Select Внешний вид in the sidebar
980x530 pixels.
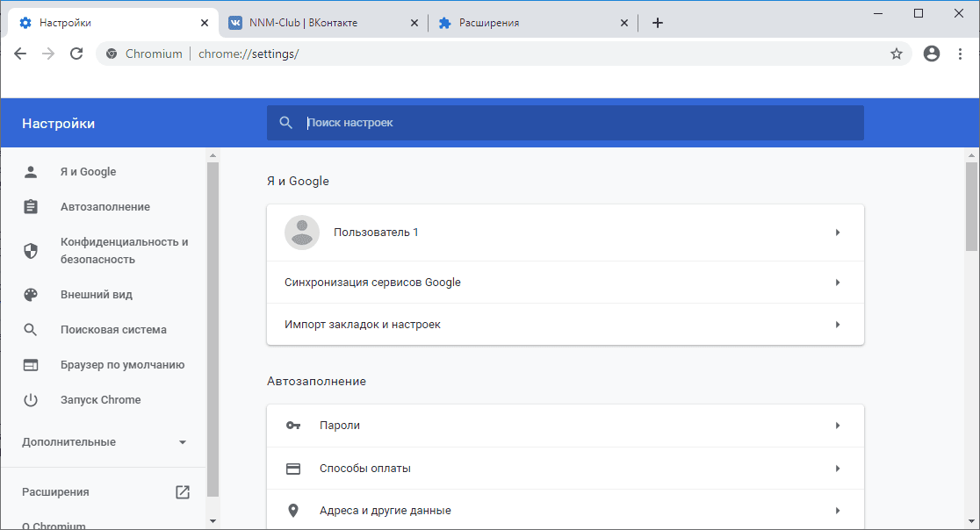click(97, 295)
